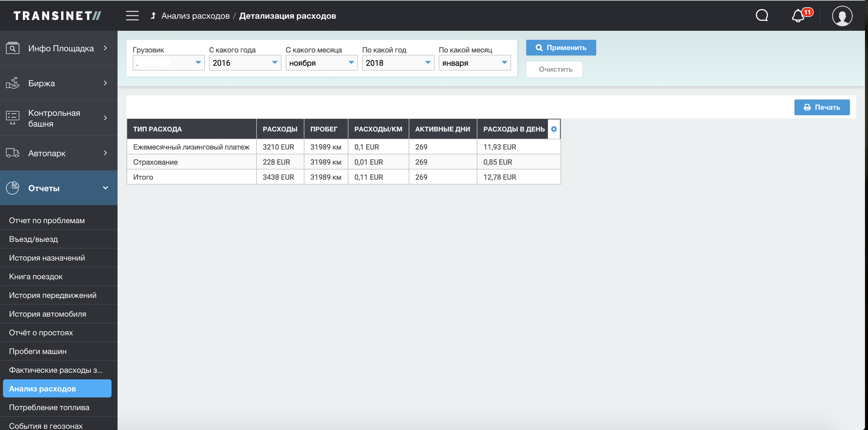Click the hamburger menu icon
This screenshot has width=868, height=430.
click(132, 15)
